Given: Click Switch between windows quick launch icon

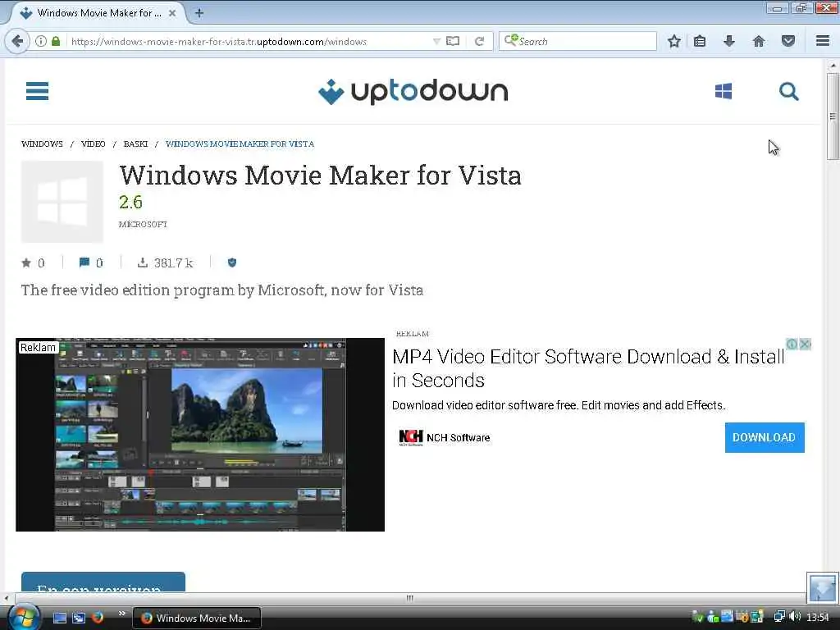Looking at the screenshot, I should 79,618.
